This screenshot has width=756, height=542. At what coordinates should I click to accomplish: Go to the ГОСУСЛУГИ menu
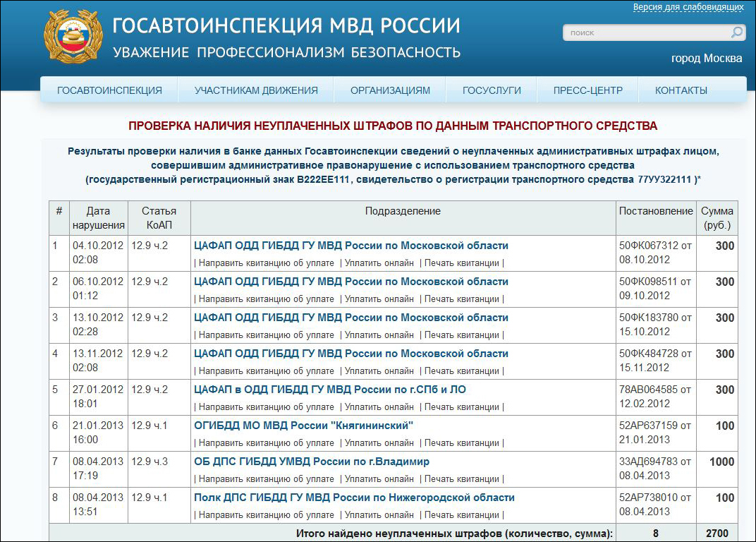coord(492,90)
